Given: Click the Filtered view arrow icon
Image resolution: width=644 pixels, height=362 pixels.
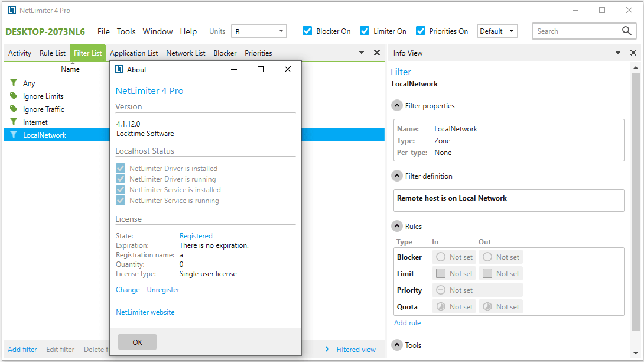Looking at the screenshot, I should 327,349.
